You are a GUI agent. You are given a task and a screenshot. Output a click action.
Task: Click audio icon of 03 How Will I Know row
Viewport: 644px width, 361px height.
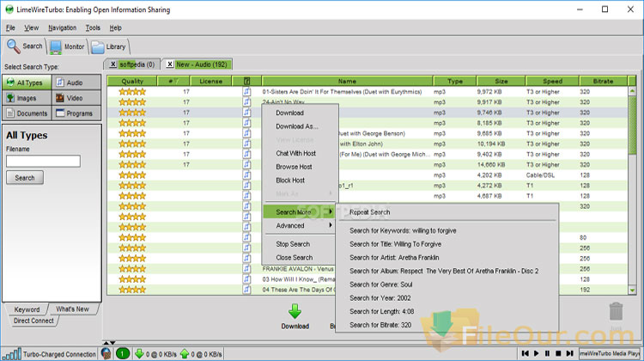coord(246,279)
